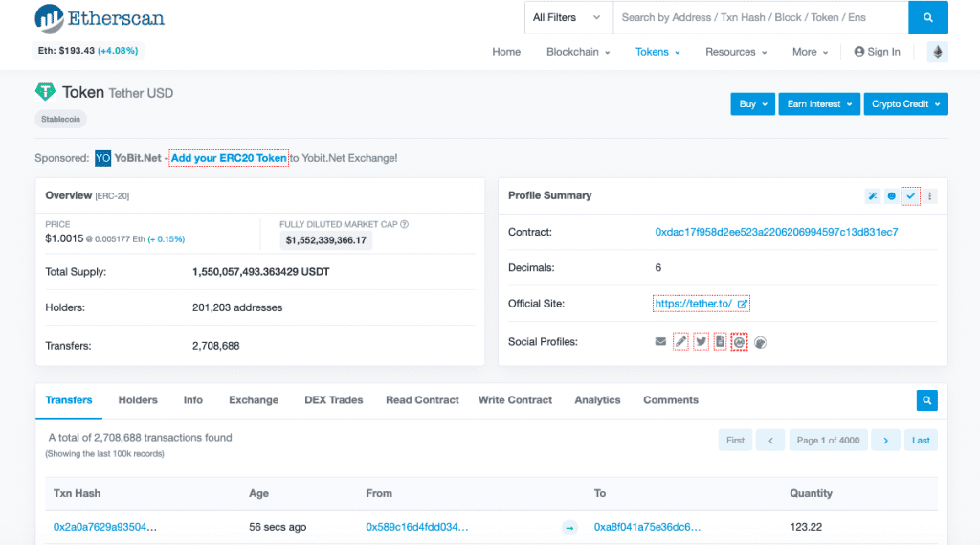Click the Stablecoin tag
The image size is (980, 545).
point(60,119)
